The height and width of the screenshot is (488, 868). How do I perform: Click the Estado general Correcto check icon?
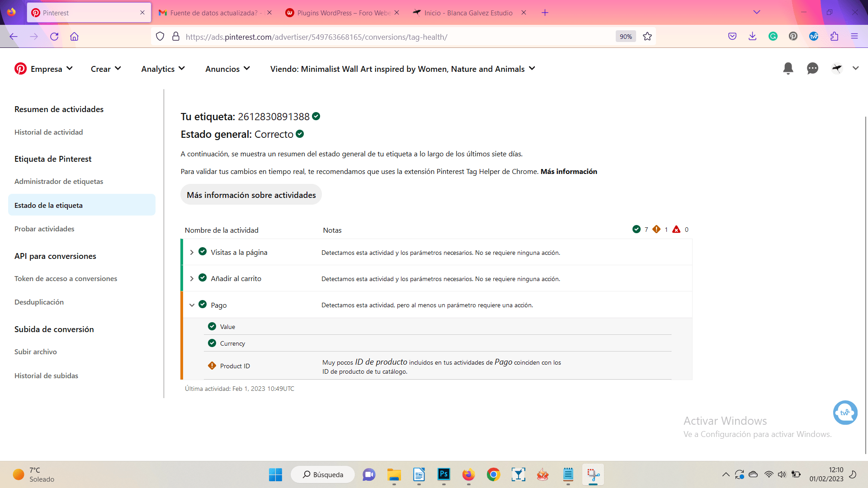300,134
